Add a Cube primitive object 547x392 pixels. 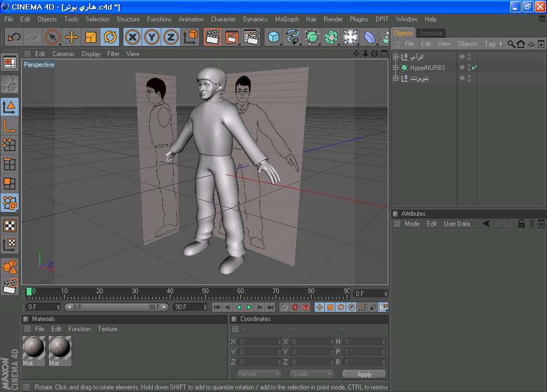point(273,37)
